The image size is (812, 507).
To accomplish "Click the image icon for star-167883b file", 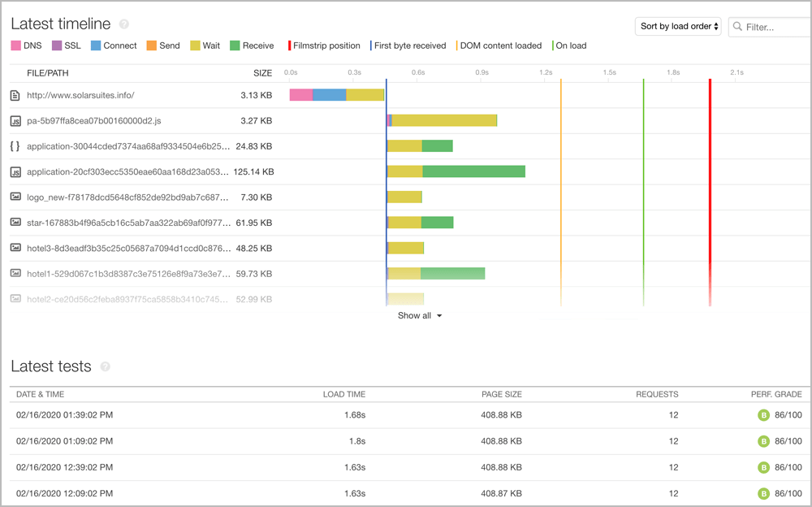I will [15, 222].
